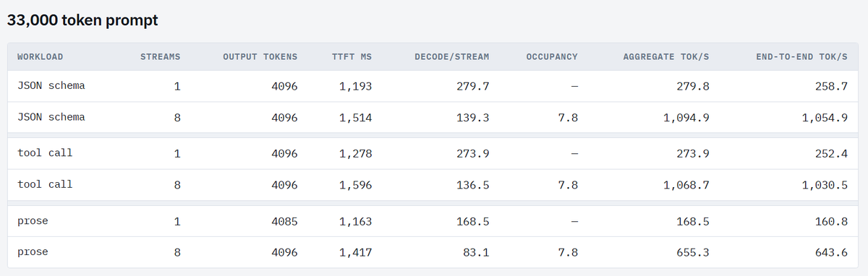The image size is (868, 276).
Task: Select occupancy 7.8 in the 1,596 TTFT row
Action: pos(569,185)
